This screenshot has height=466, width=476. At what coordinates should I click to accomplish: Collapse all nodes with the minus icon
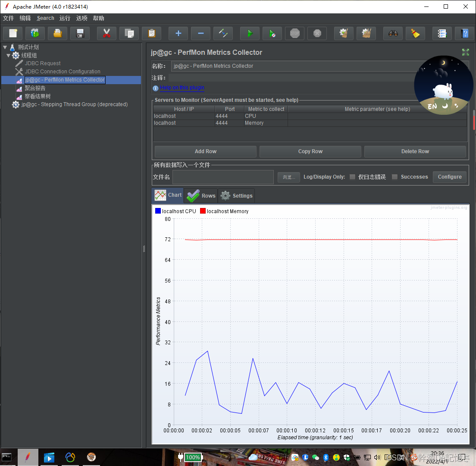(x=200, y=33)
